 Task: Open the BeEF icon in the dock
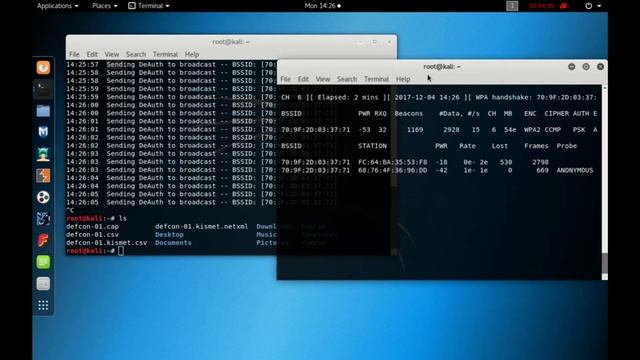[43, 219]
